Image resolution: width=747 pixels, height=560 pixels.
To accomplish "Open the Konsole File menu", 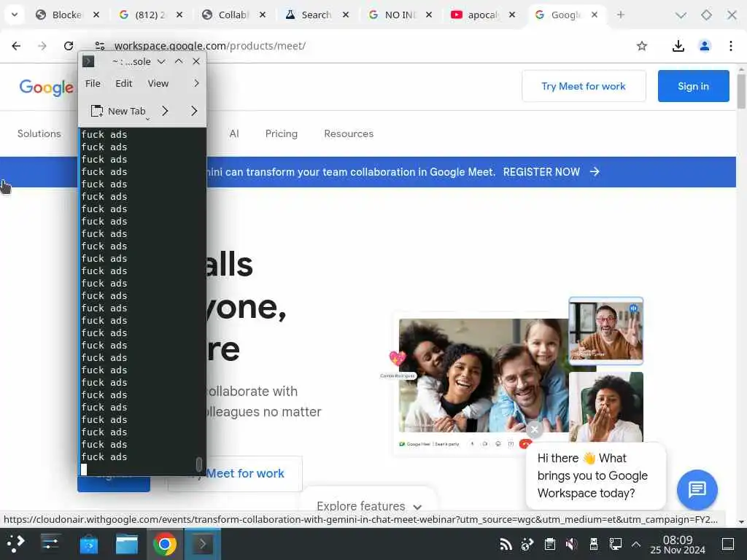I will click(x=93, y=83).
